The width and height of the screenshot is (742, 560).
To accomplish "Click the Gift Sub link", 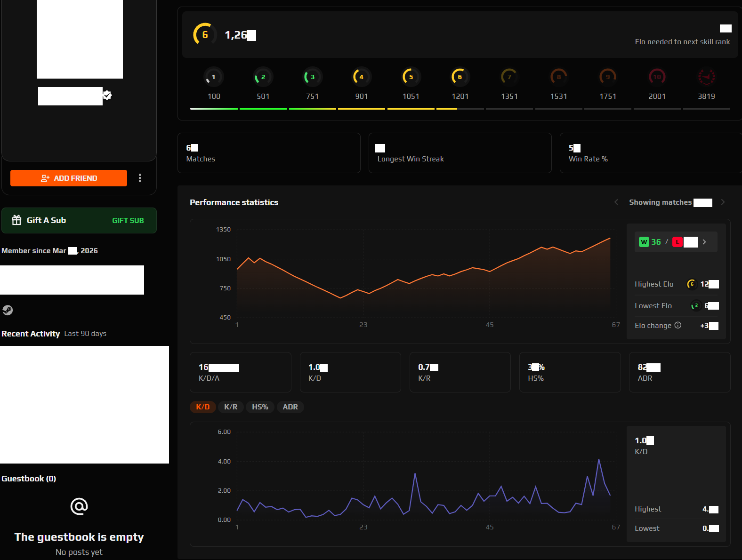I will pos(128,220).
